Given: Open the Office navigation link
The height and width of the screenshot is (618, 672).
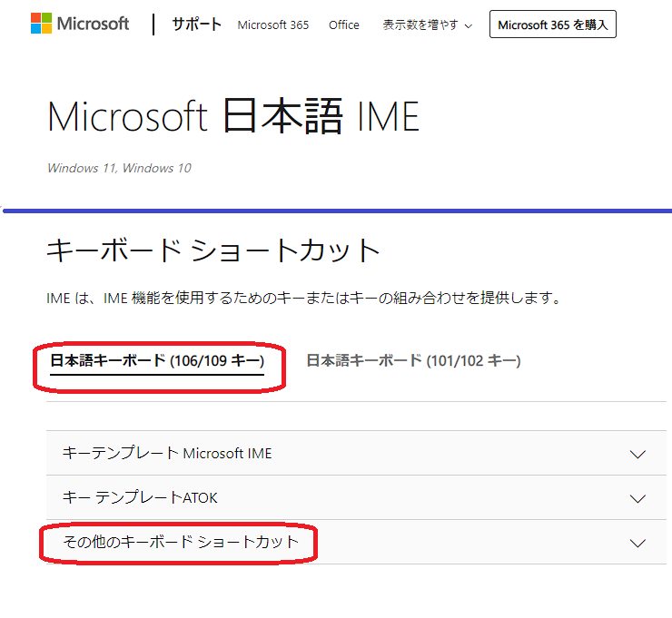Looking at the screenshot, I should coord(343,25).
